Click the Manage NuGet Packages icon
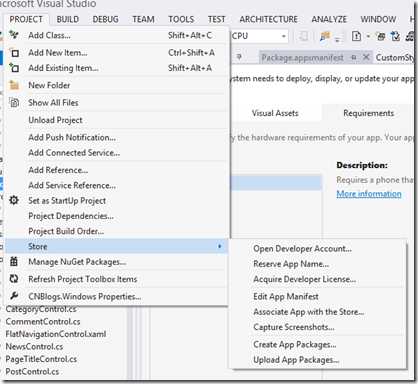The height and width of the screenshot is (384, 418). tap(14, 262)
